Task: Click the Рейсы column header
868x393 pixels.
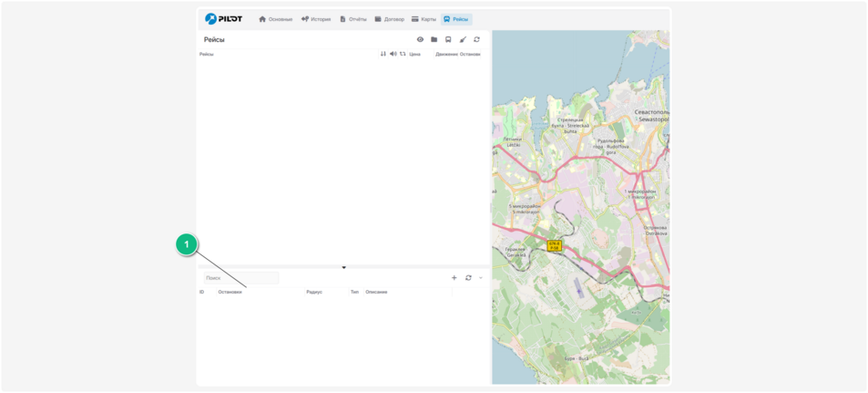Action: 207,55
